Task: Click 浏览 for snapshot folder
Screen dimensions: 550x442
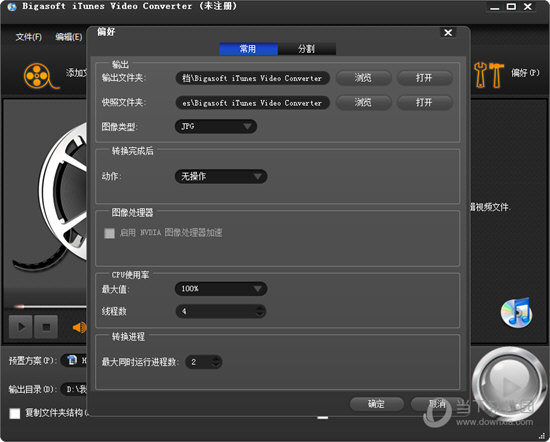Action: click(x=363, y=102)
